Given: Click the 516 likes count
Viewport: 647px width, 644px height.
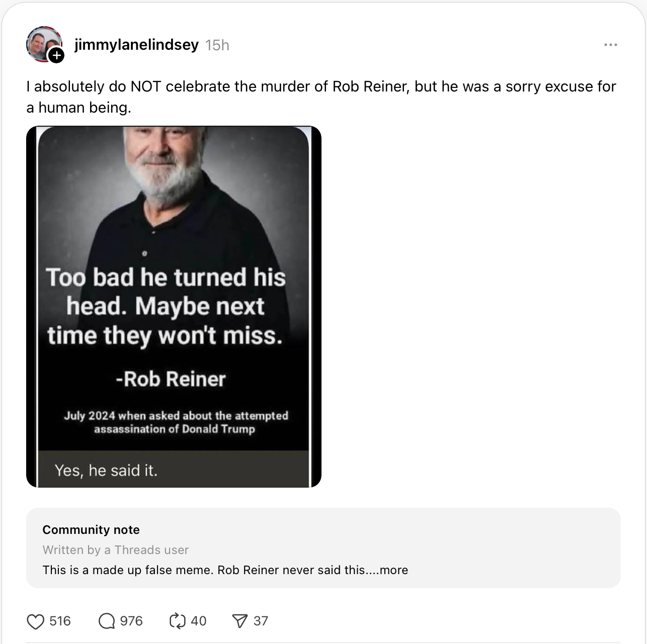Looking at the screenshot, I should (x=60, y=621).
